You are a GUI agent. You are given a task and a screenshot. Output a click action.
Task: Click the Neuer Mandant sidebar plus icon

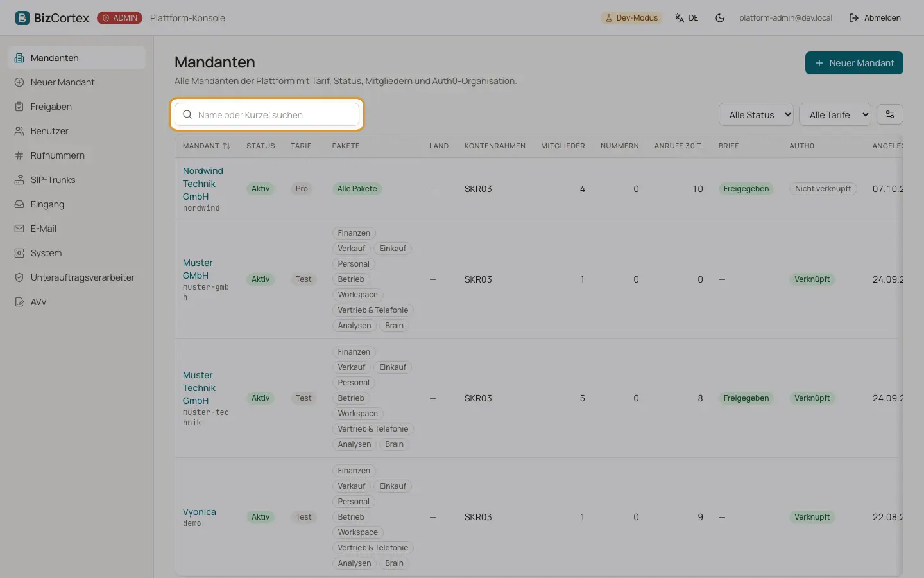19,82
